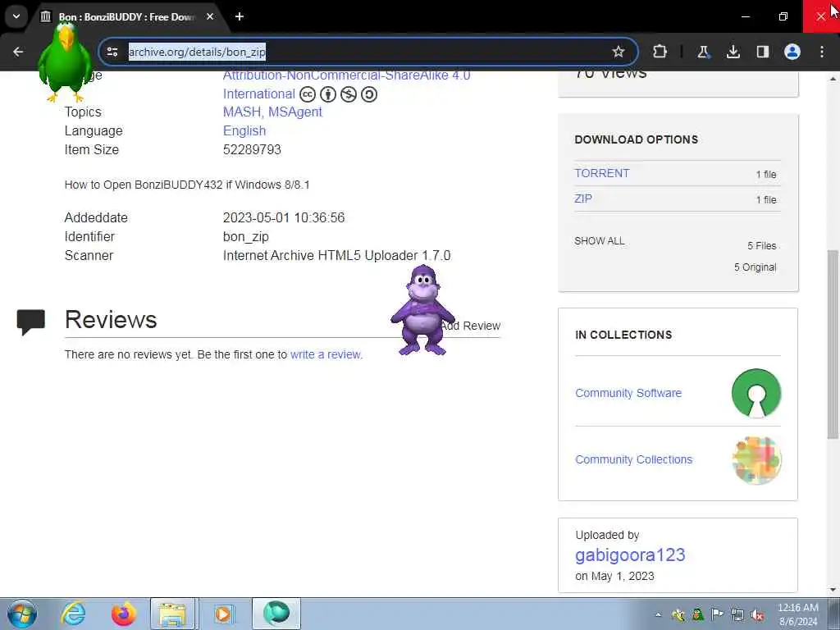Open uploader profile gabigoora123
Image resolution: width=840 pixels, height=630 pixels.
(630, 555)
